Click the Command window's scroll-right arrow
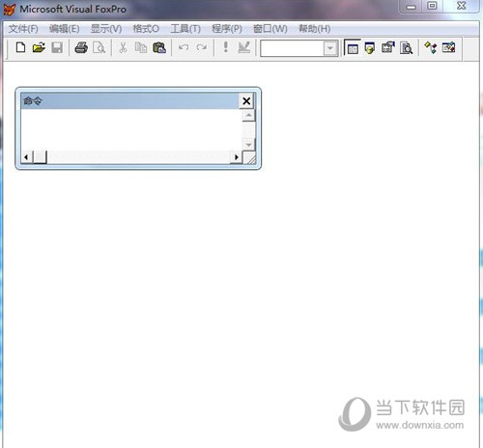Viewport: 483px width, 448px height. tap(237, 157)
